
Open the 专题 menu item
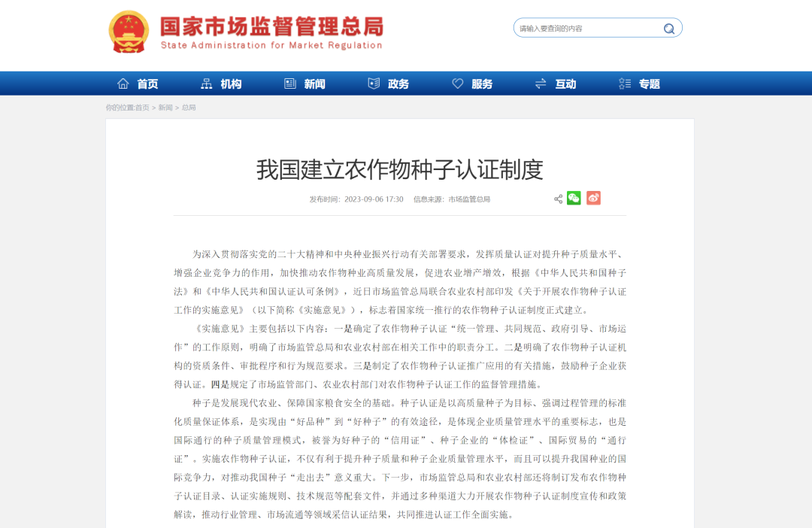click(650, 84)
